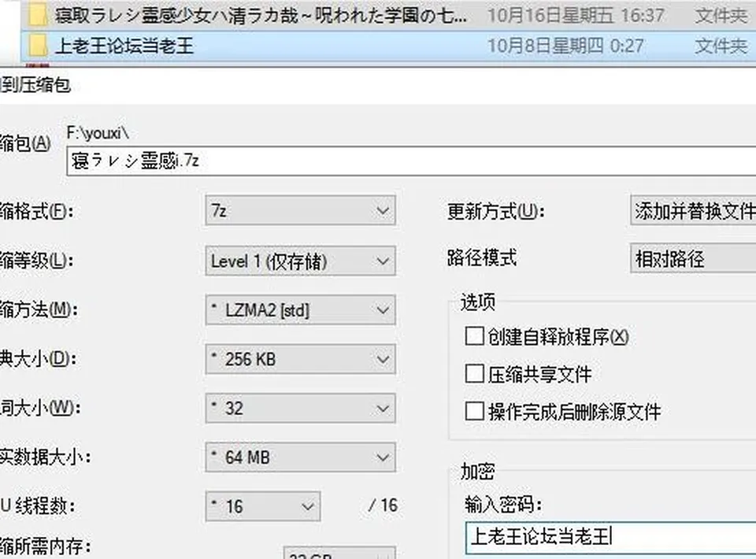756x559 pixels.
Task: Click the F:\youxi\ path text
Action: [98, 132]
